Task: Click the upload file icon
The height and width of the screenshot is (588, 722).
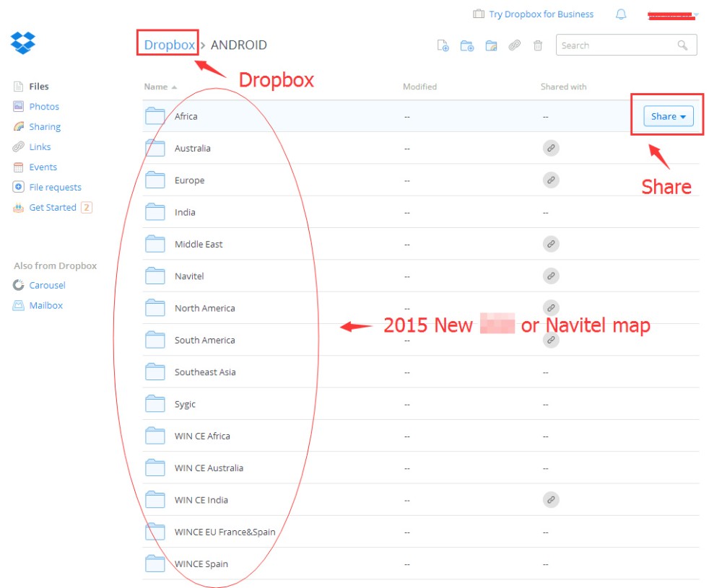Action: click(443, 45)
